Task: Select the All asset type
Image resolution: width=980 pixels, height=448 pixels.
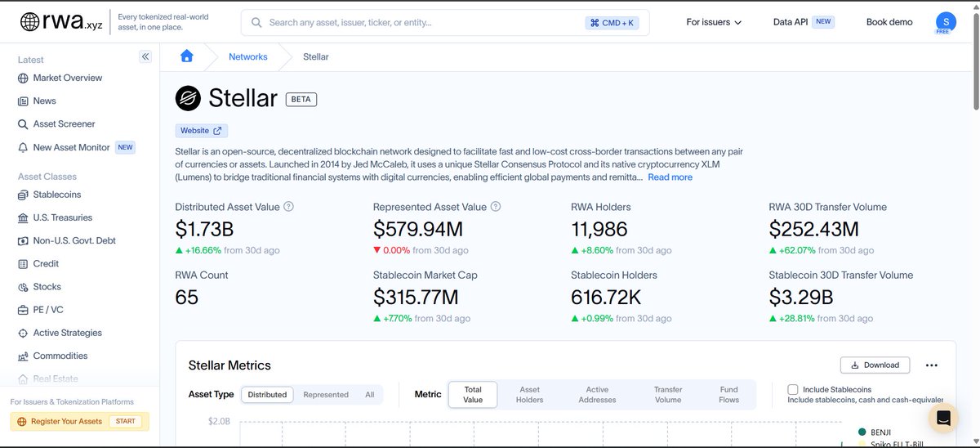Action: click(x=369, y=395)
